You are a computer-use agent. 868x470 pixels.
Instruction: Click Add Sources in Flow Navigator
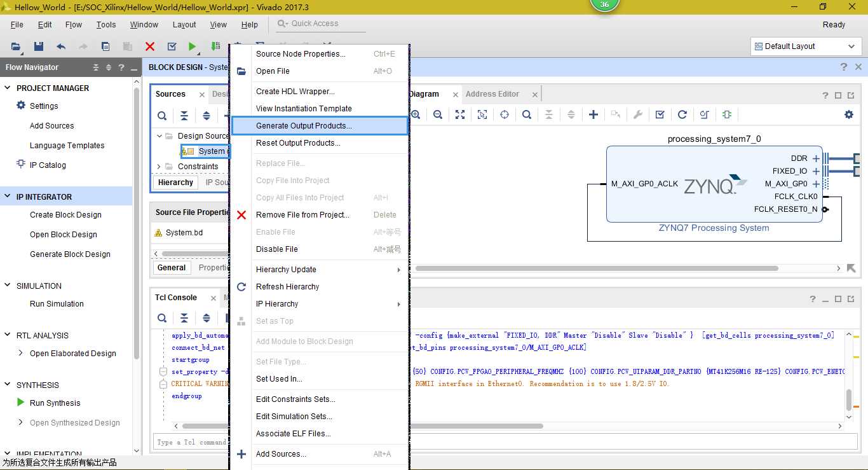[51, 125]
